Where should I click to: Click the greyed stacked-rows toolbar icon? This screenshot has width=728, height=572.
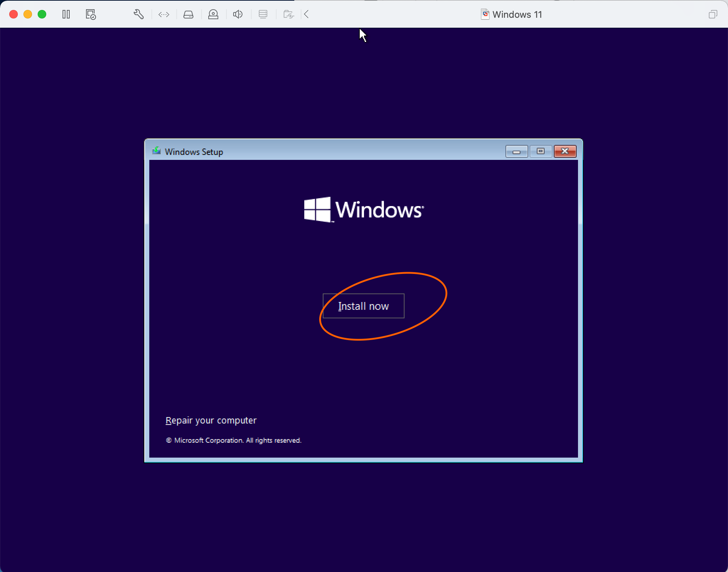tap(263, 14)
